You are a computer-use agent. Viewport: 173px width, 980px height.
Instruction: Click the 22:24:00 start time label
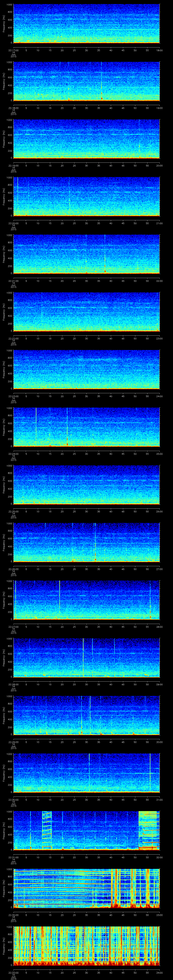(13, 454)
